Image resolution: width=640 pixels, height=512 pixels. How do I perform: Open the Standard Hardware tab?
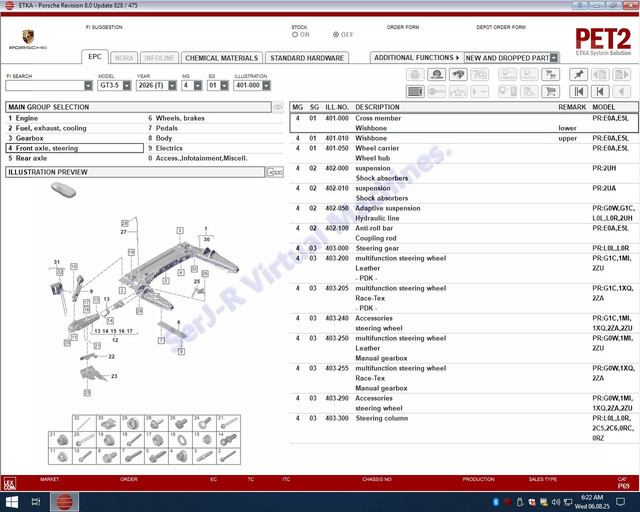coord(307,58)
